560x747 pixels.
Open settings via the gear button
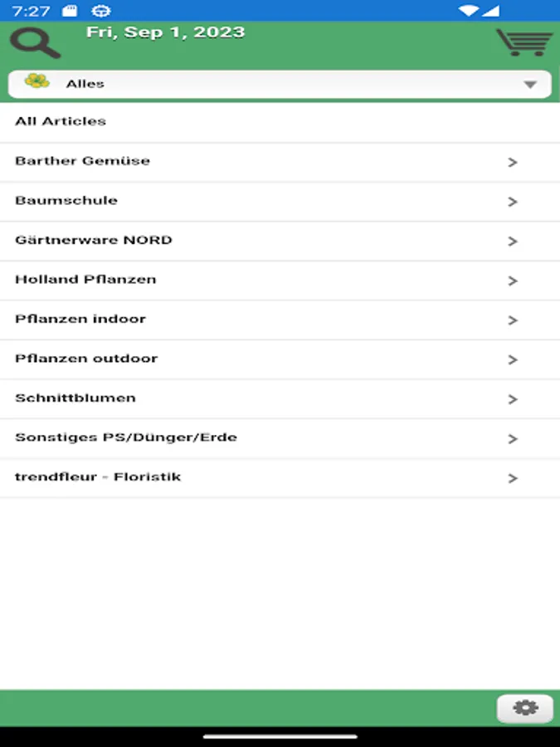[524, 708]
